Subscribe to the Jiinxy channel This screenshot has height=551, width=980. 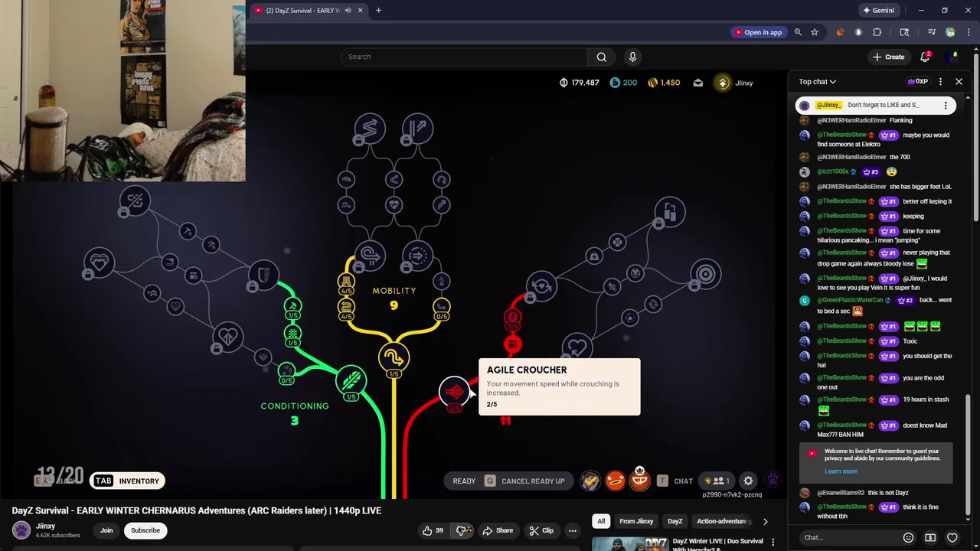click(145, 530)
